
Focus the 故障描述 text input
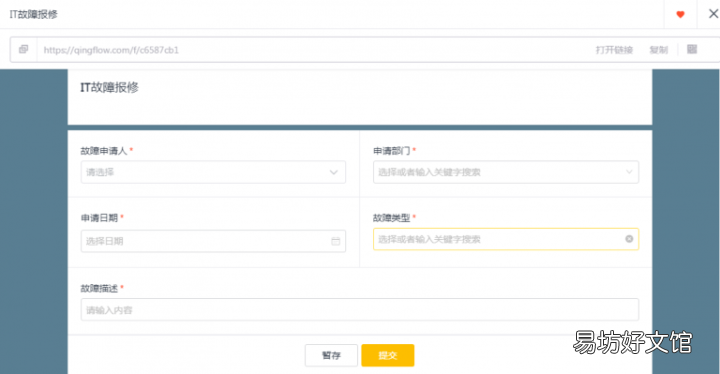pos(360,310)
